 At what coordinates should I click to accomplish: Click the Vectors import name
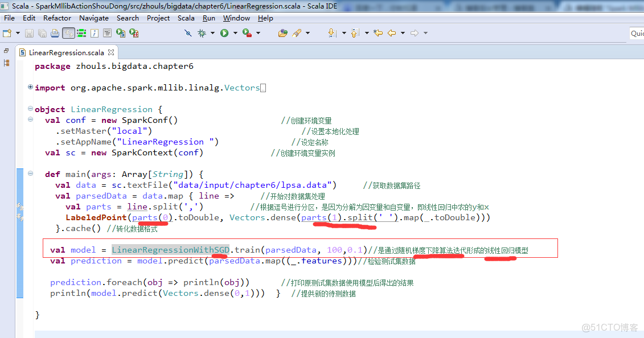click(x=242, y=88)
